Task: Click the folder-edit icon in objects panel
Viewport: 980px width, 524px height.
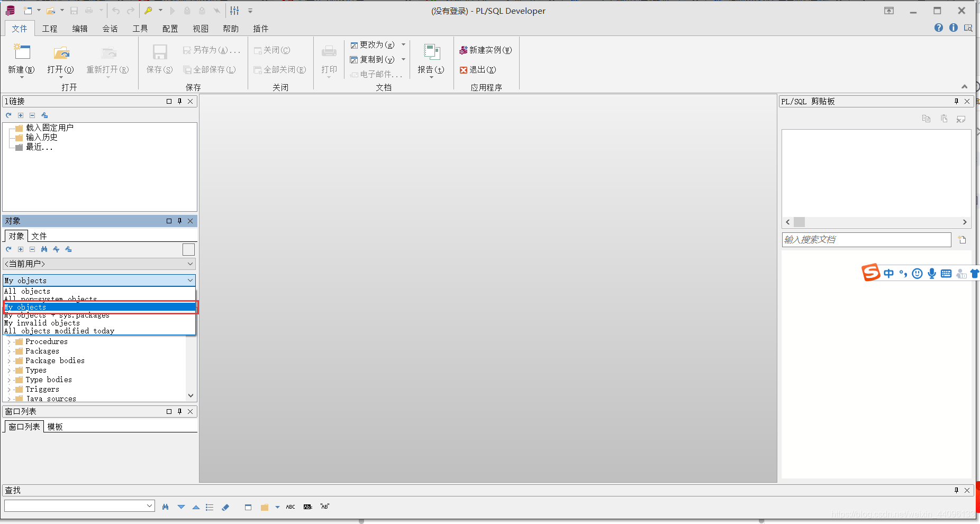Action: (x=68, y=249)
